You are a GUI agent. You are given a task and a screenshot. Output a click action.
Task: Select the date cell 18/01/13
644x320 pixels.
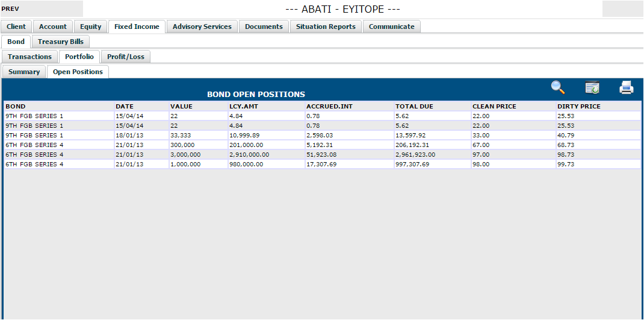coord(141,135)
